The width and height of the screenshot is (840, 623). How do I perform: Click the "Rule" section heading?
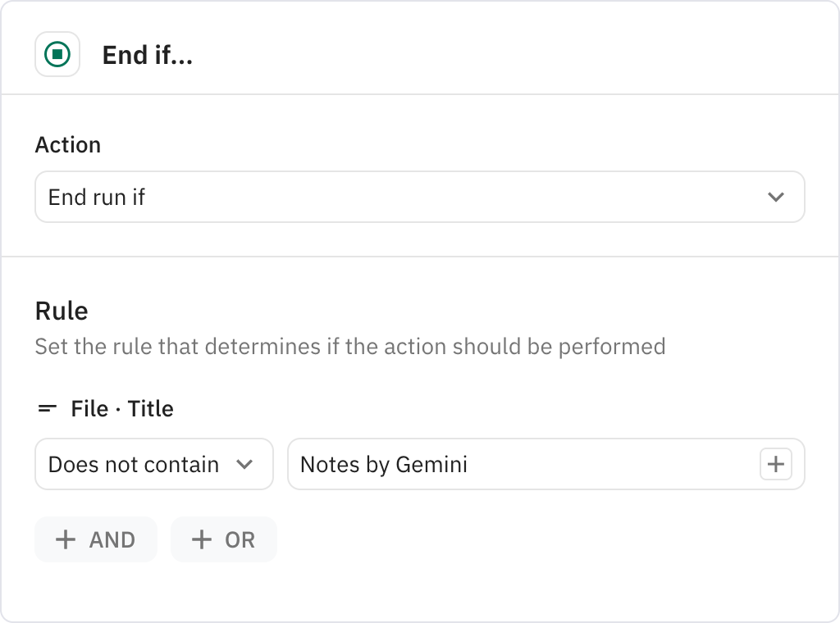(62, 311)
